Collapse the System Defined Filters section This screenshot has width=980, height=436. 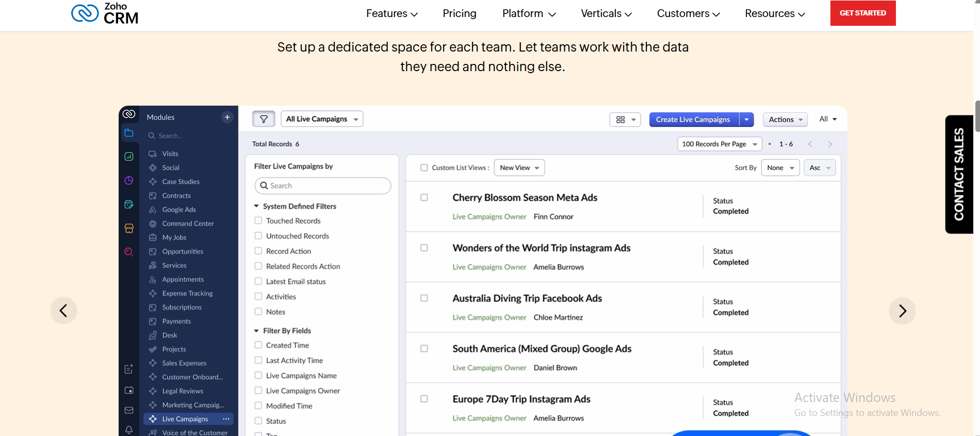[x=256, y=206]
